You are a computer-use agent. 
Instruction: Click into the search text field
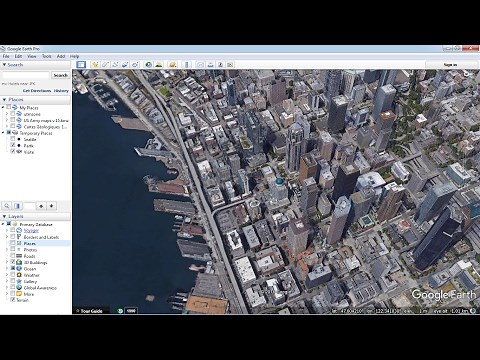click(26, 75)
